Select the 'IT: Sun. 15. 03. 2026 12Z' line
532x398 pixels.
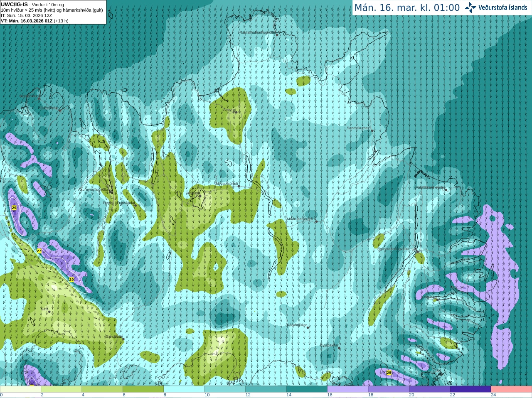point(26,15)
